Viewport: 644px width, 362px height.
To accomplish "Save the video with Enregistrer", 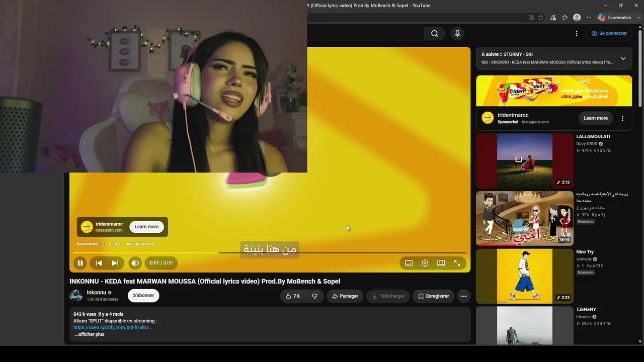I will 433,296.
